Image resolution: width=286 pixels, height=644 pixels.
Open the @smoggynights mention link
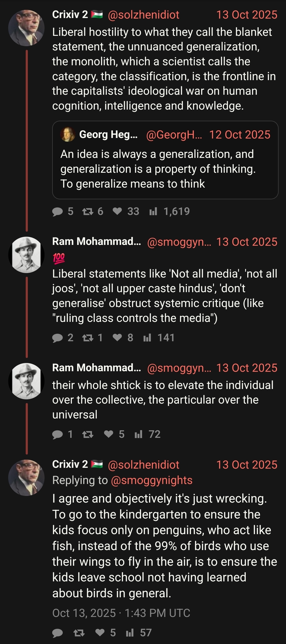pyautogui.click(x=152, y=480)
